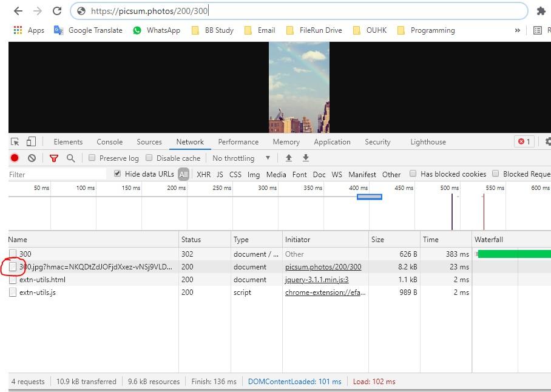Image resolution: width=551 pixels, height=392 pixels.
Task: Toggle device toolbar icon
Action: point(31,141)
